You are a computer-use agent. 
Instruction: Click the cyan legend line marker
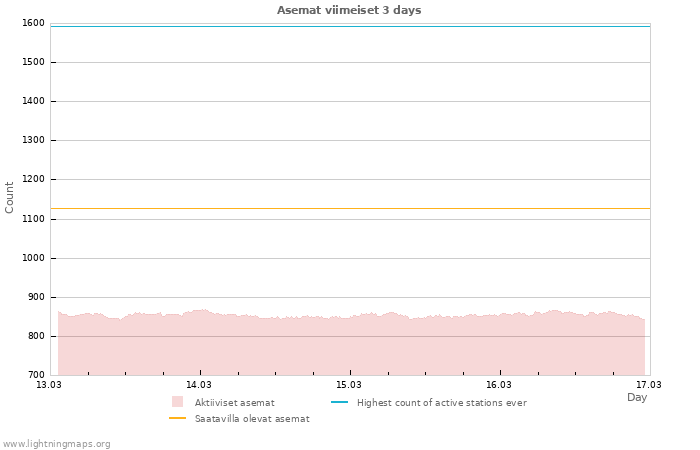(339, 402)
